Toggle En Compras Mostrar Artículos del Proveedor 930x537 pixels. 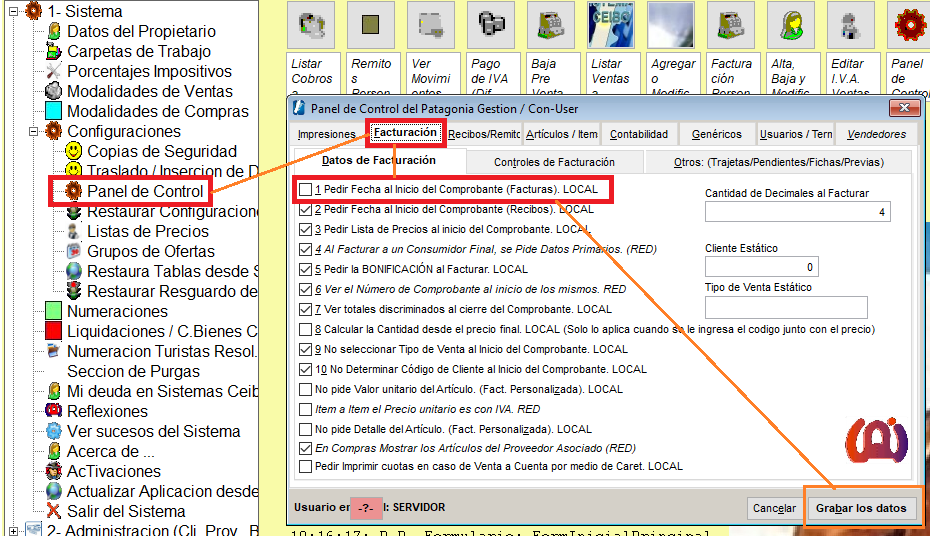305,448
